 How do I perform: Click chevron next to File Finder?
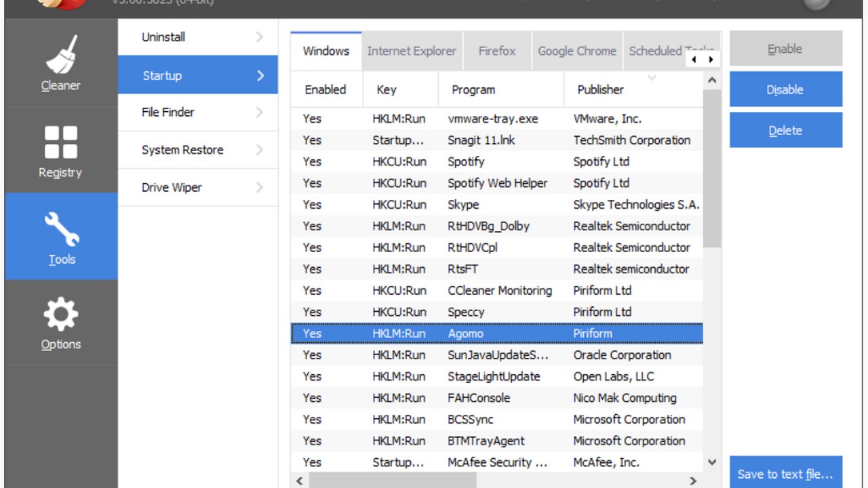pos(260,113)
